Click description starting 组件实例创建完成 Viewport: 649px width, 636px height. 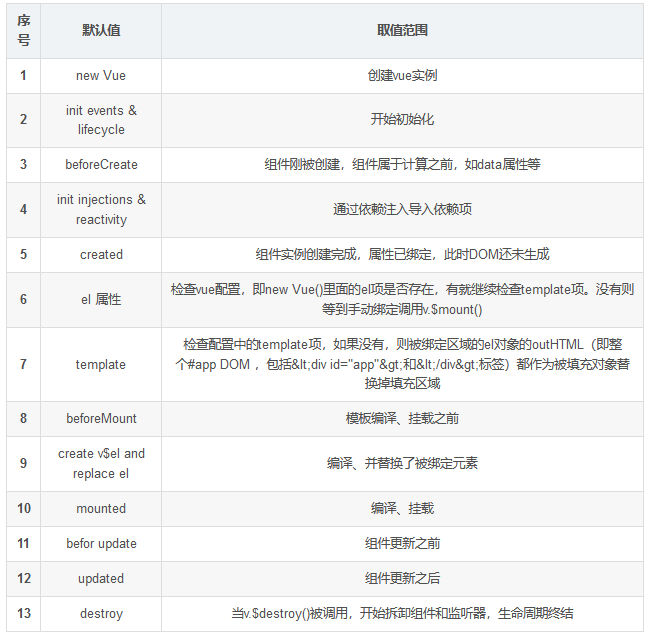402,254
